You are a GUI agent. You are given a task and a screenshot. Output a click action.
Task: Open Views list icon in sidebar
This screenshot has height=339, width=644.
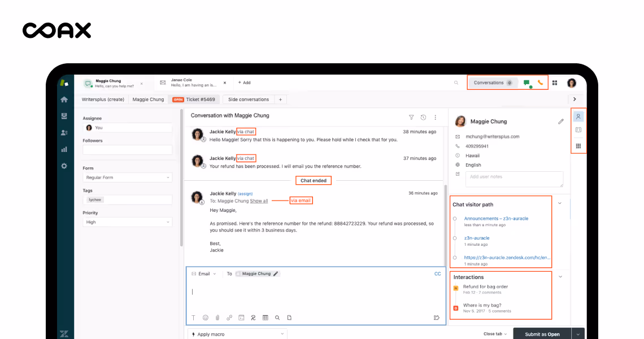coord(64,116)
